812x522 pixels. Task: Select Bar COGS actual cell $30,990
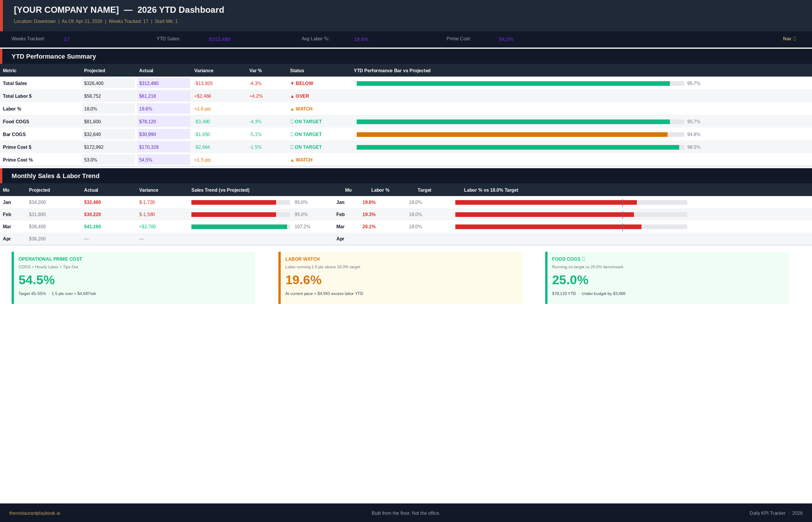[x=164, y=135]
